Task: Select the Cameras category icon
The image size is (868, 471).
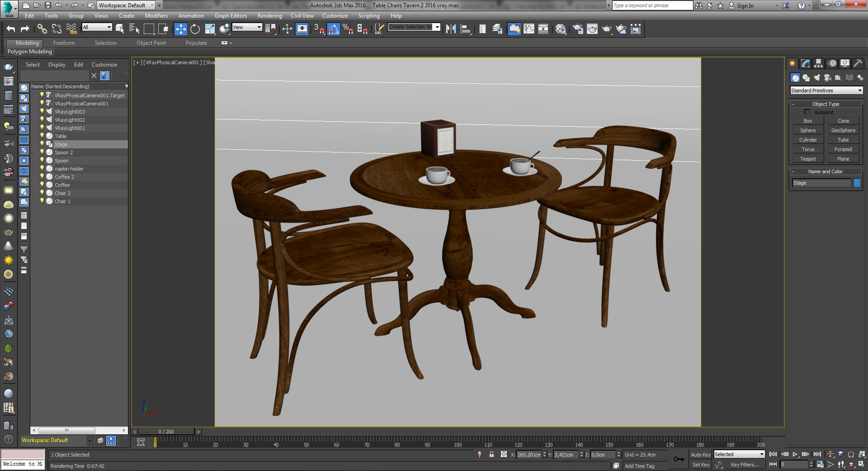Action: pos(828,78)
